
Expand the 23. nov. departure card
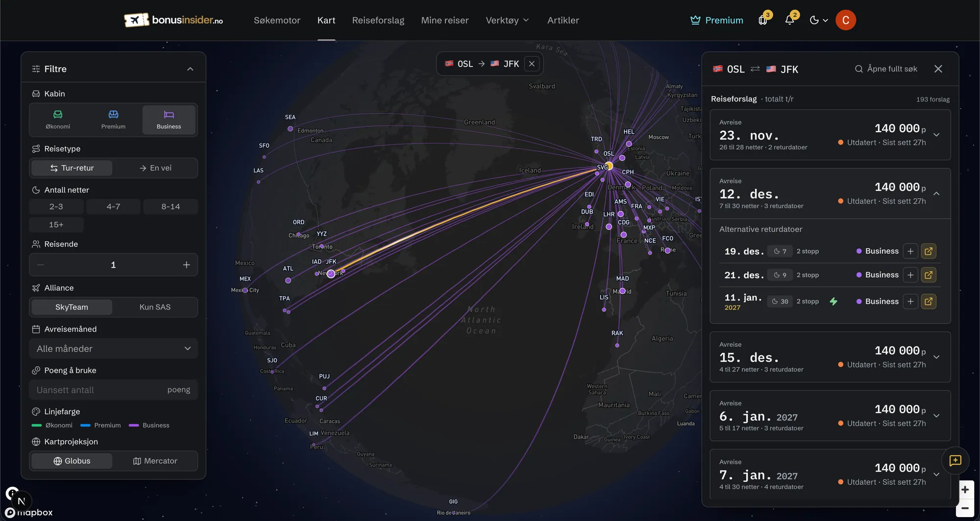click(936, 135)
